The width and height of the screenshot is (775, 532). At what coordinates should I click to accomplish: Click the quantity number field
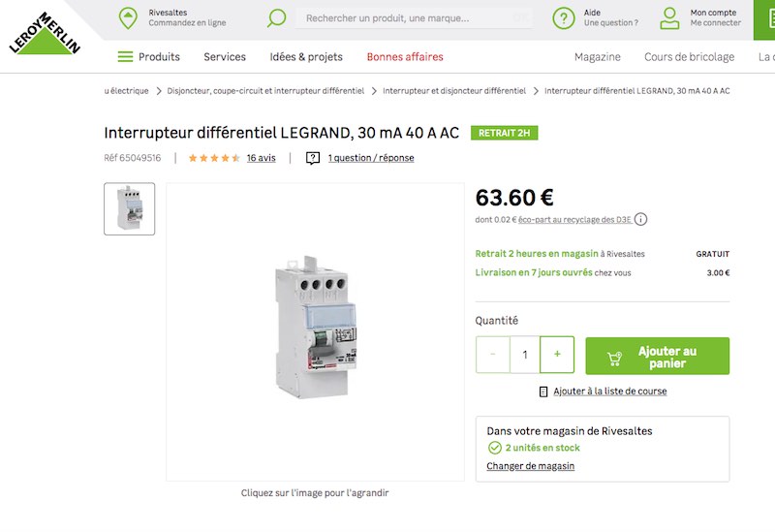pyautogui.click(x=525, y=355)
